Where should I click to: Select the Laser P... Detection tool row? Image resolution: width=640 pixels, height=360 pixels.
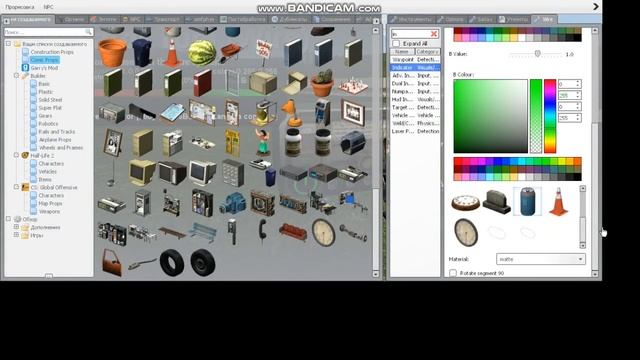pos(415,131)
